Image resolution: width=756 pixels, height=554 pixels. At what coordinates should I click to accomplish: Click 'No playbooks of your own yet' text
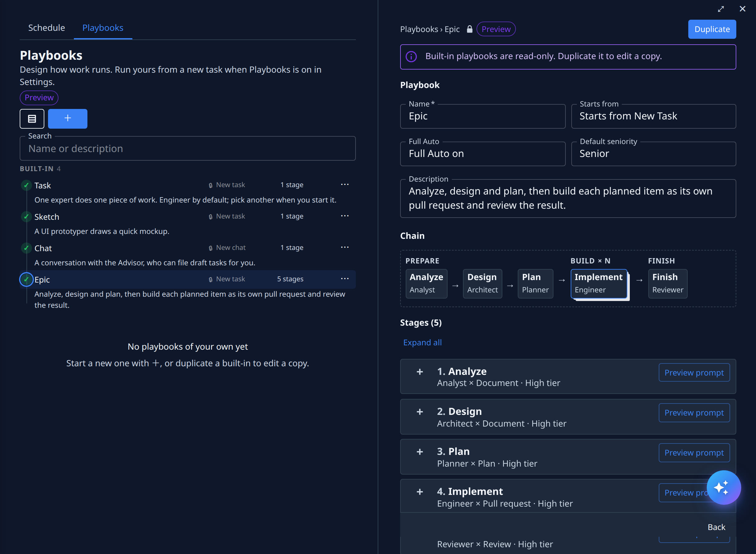187,347
